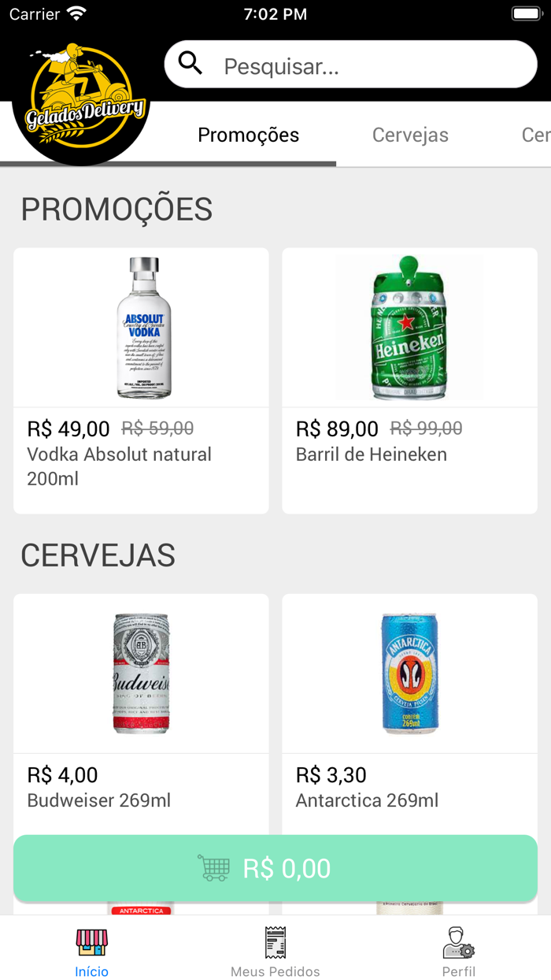The height and width of the screenshot is (980, 551).
Task: Select the Promoções tab
Action: (x=248, y=135)
